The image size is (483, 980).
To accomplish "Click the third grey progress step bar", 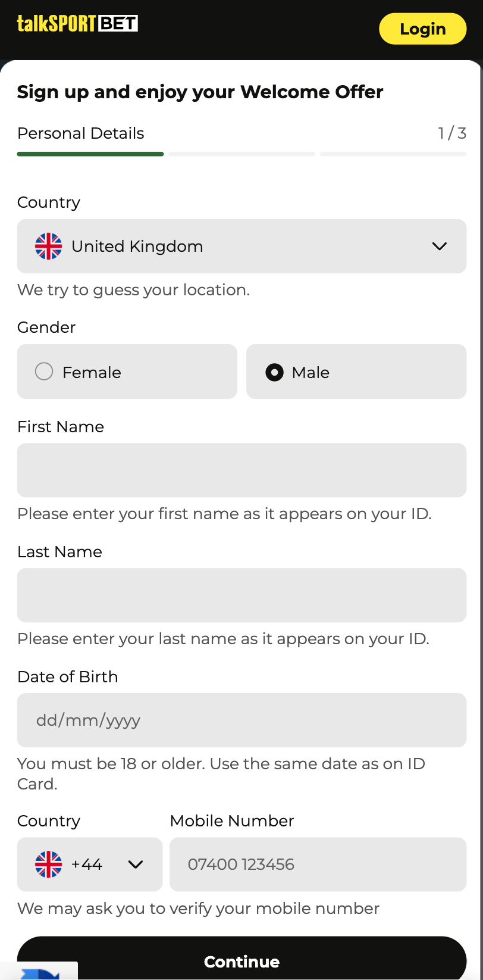I will 393,154.
